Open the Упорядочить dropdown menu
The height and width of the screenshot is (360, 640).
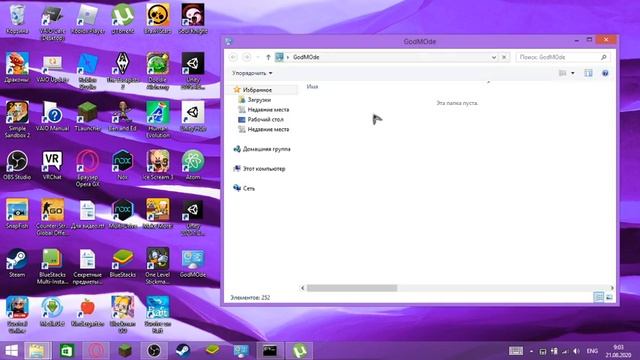[252, 73]
